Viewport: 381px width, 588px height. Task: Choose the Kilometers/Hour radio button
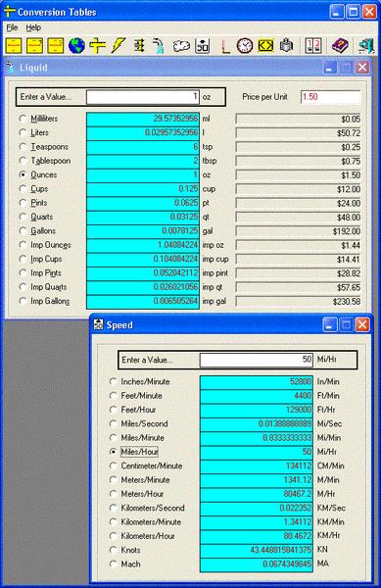113,536
